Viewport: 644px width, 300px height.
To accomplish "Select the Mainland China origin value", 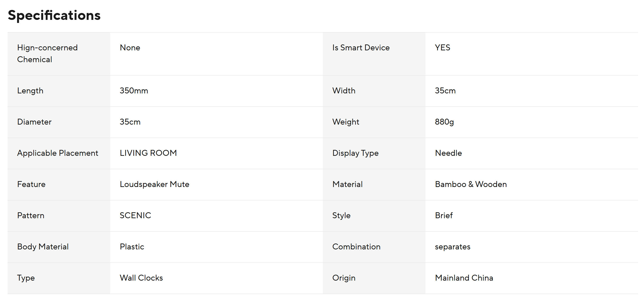I will pos(464,278).
